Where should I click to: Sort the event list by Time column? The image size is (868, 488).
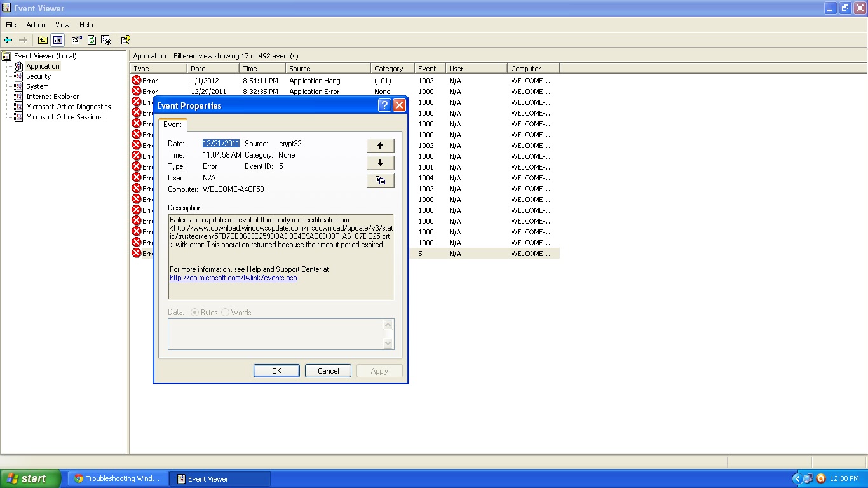click(262, 69)
